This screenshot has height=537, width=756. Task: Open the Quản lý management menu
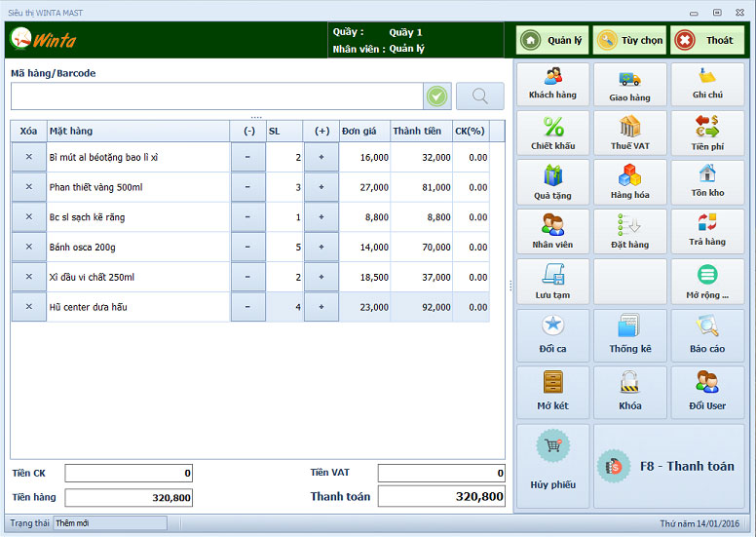[552, 40]
